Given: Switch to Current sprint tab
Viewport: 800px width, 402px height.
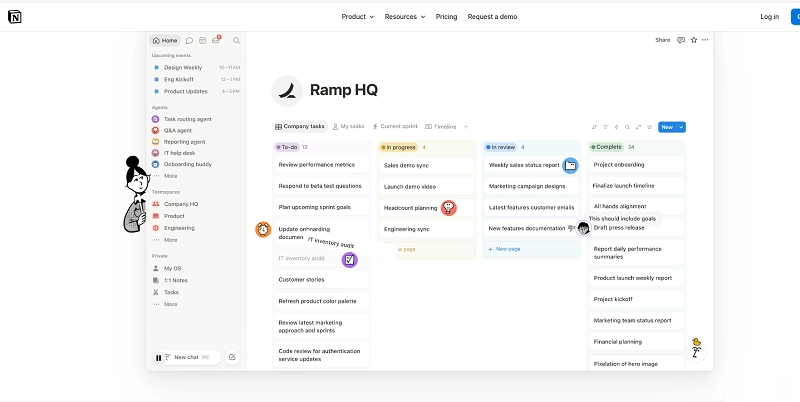Looking at the screenshot, I should (x=395, y=127).
